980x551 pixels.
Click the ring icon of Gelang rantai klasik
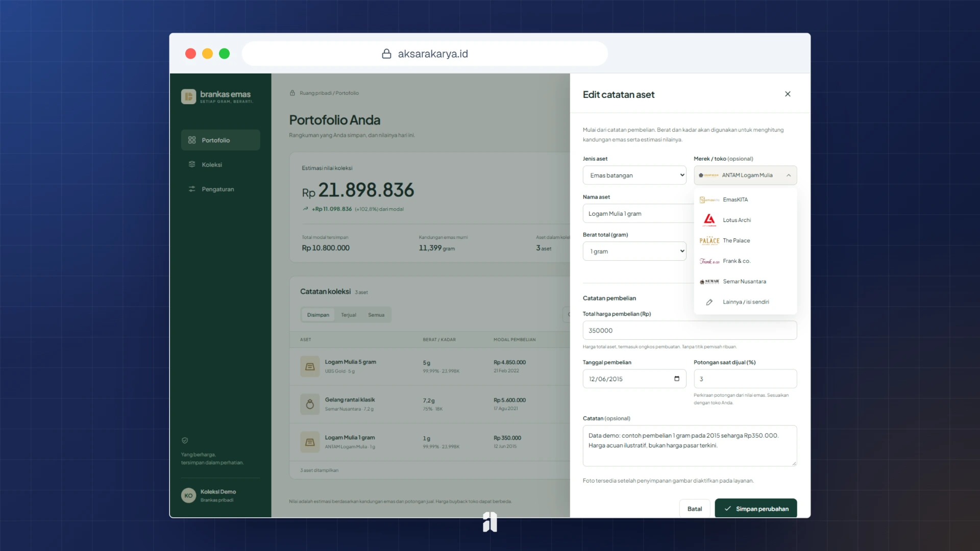310,404
